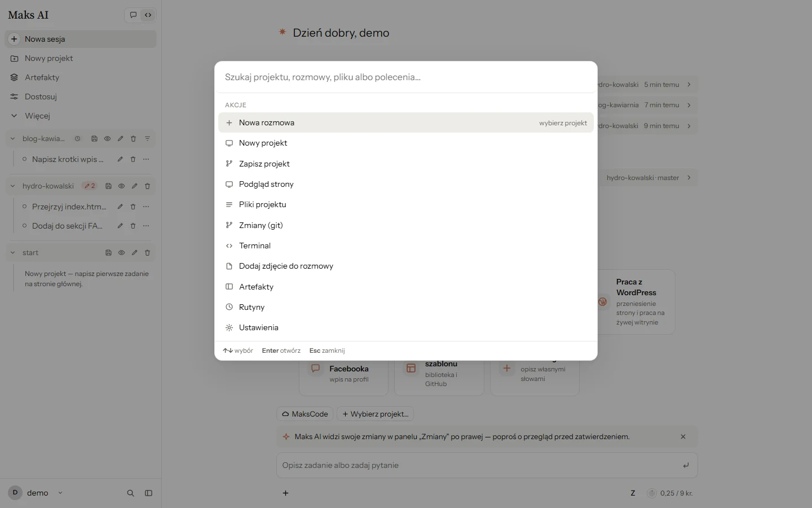This screenshot has width=812, height=508.
Task: Click the code view icon beside Maks AI
Action: 148,15
